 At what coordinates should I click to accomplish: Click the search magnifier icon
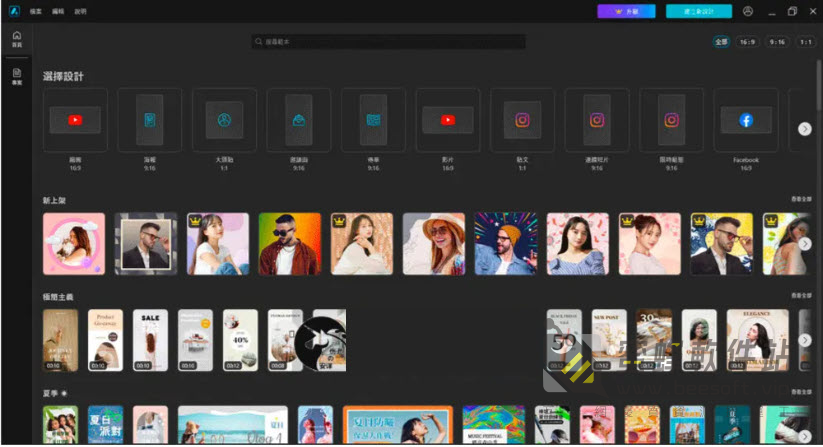259,41
